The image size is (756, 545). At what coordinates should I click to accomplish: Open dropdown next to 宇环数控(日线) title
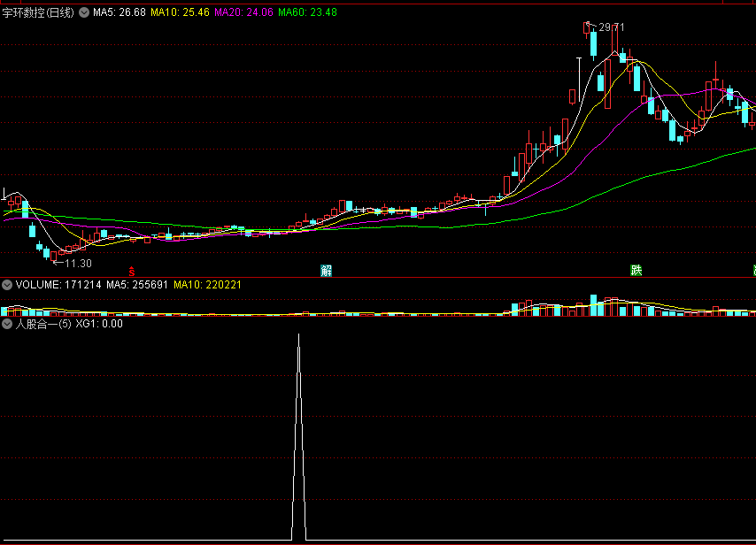tap(84, 12)
